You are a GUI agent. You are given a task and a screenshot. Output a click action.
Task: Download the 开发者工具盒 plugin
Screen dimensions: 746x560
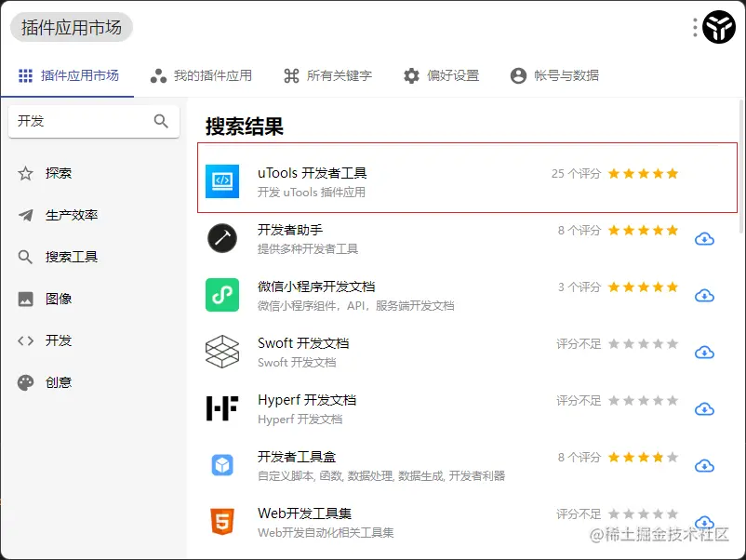point(705,466)
